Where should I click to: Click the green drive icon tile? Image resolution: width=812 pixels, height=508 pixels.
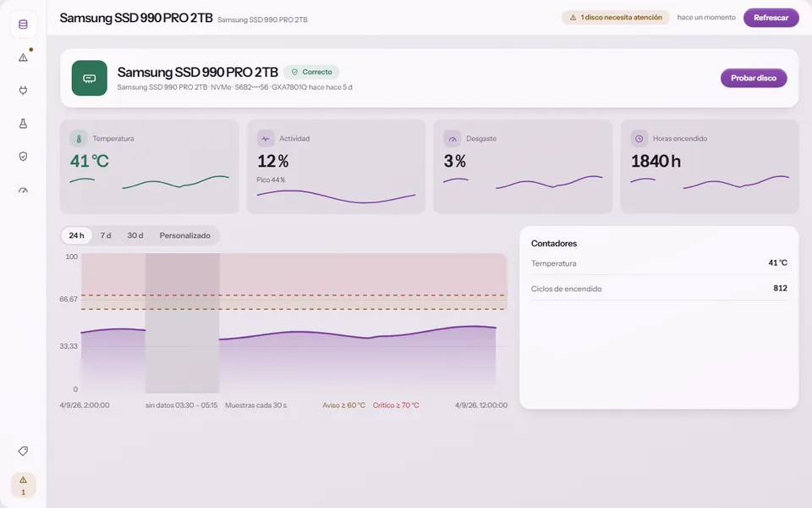pyautogui.click(x=89, y=78)
